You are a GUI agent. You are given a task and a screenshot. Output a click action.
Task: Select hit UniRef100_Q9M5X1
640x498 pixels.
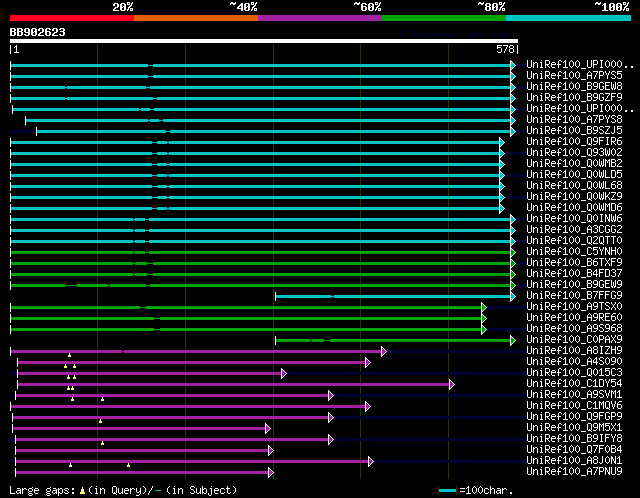[x=574, y=428]
